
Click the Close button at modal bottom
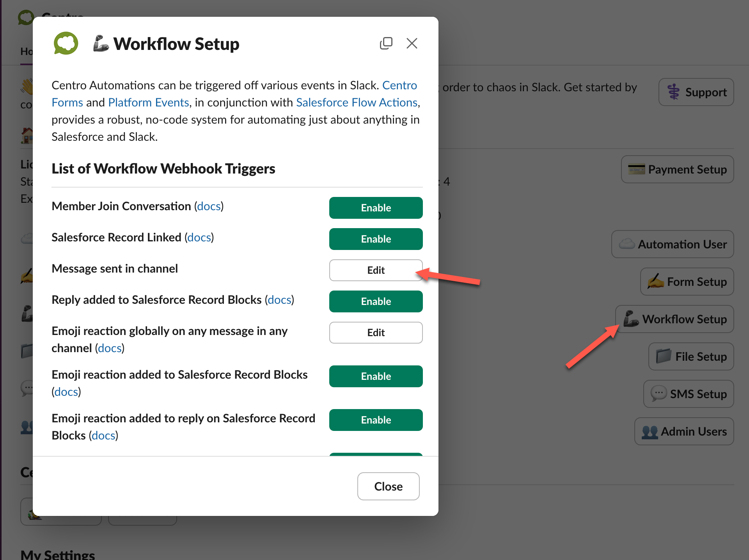click(x=388, y=486)
